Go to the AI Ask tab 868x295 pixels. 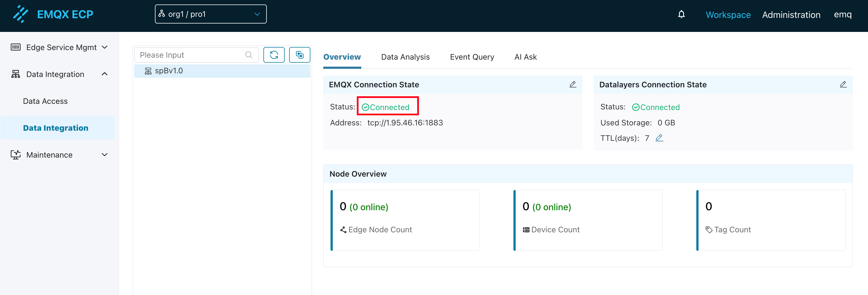[x=525, y=57]
